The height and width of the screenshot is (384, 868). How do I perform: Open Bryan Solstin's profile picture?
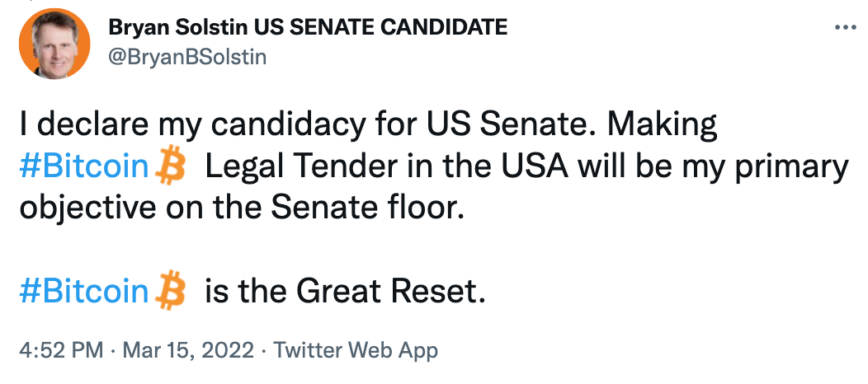pos(54,44)
